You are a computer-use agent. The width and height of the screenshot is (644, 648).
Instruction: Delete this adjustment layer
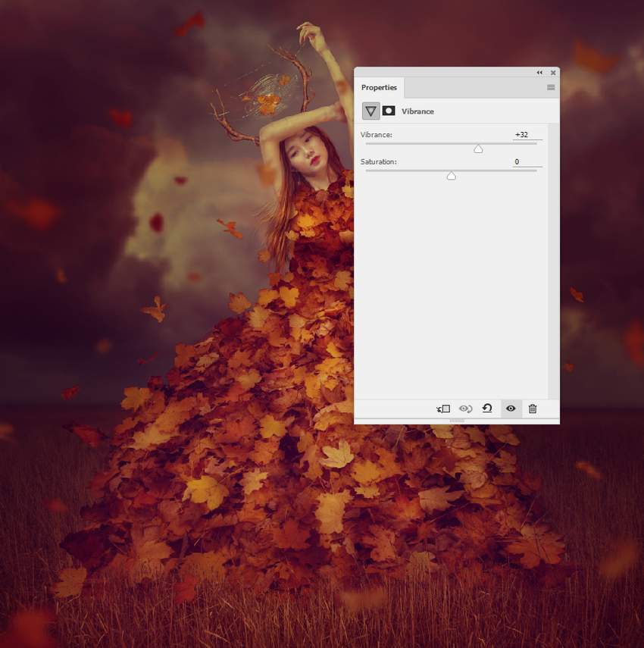coord(533,409)
